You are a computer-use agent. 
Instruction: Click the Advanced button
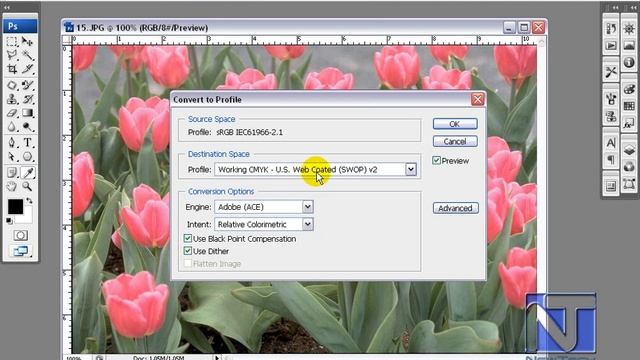(x=456, y=208)
